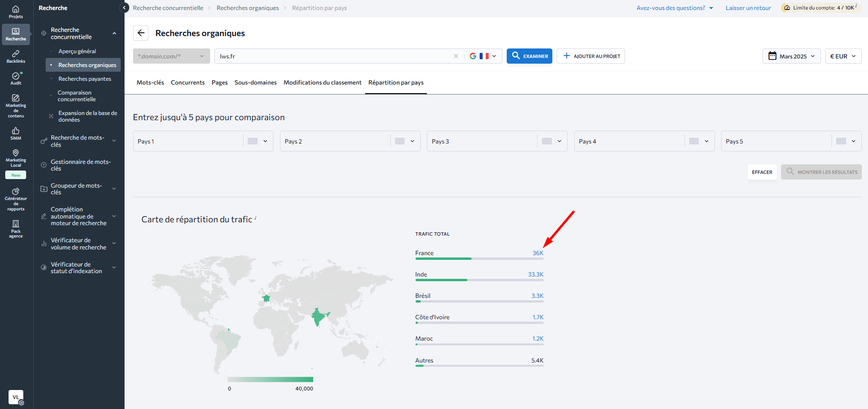
Task: Switch to the Pages tab
Action: (x=220, y=83)
